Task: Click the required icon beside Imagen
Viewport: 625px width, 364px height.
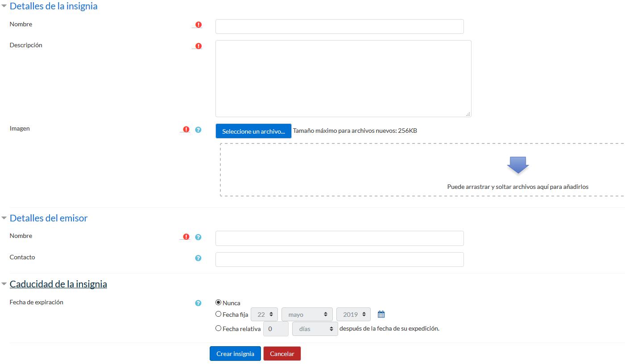Action: (186, 129)
